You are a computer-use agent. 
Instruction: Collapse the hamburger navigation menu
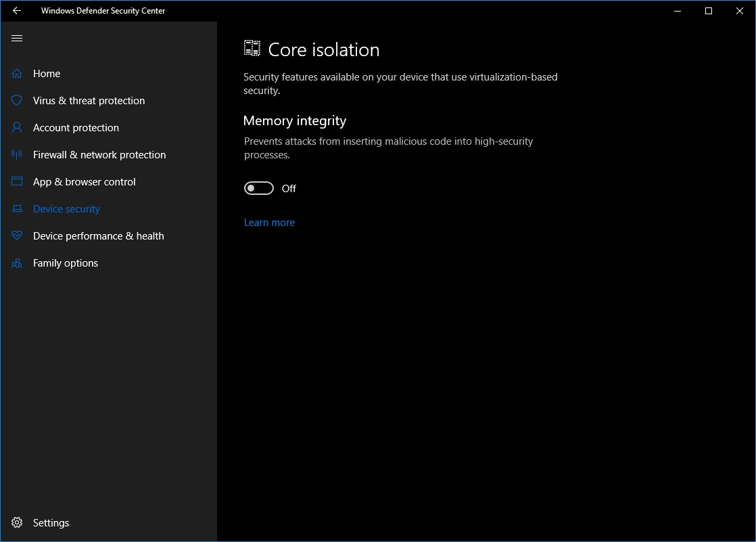(17, 39)
